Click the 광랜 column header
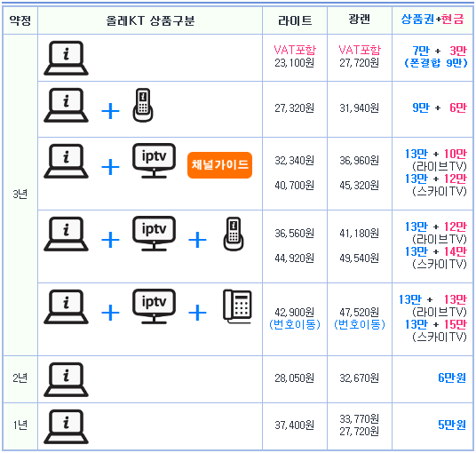 coord(360,20)
